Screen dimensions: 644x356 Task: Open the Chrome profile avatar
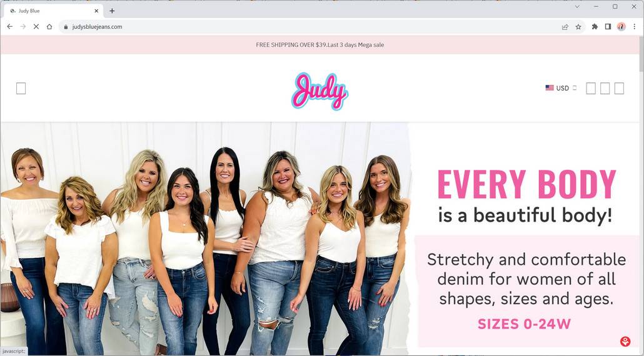[621, 27]
